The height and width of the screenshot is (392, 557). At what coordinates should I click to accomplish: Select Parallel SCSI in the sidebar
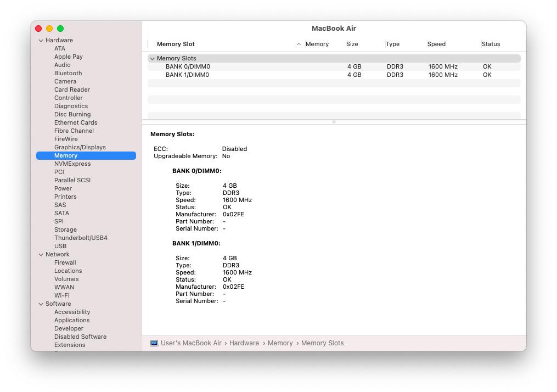[x=72, y=180]
